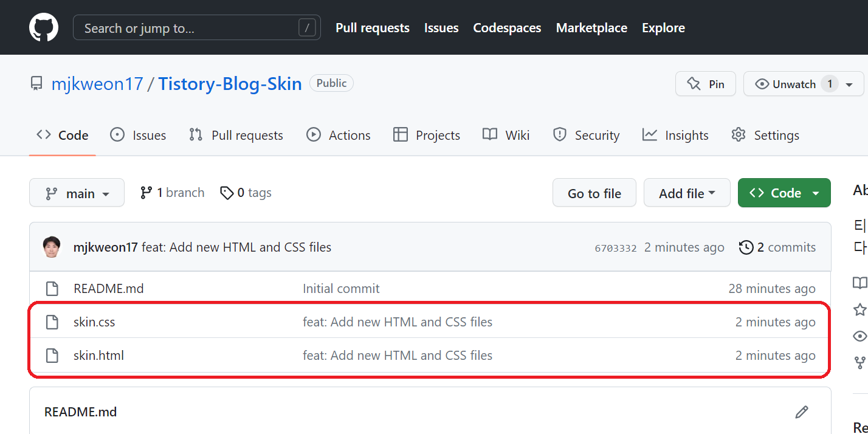Open the main branch dropdown

pos(77,193)
